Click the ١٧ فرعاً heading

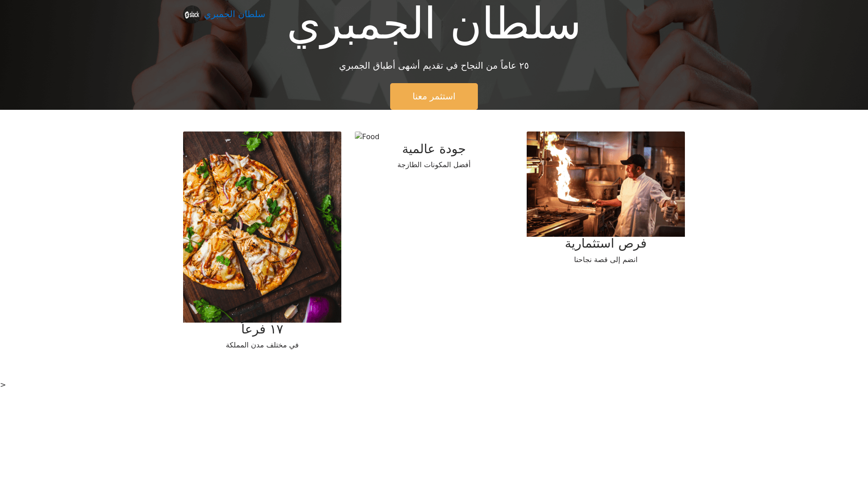coord(262,329)
